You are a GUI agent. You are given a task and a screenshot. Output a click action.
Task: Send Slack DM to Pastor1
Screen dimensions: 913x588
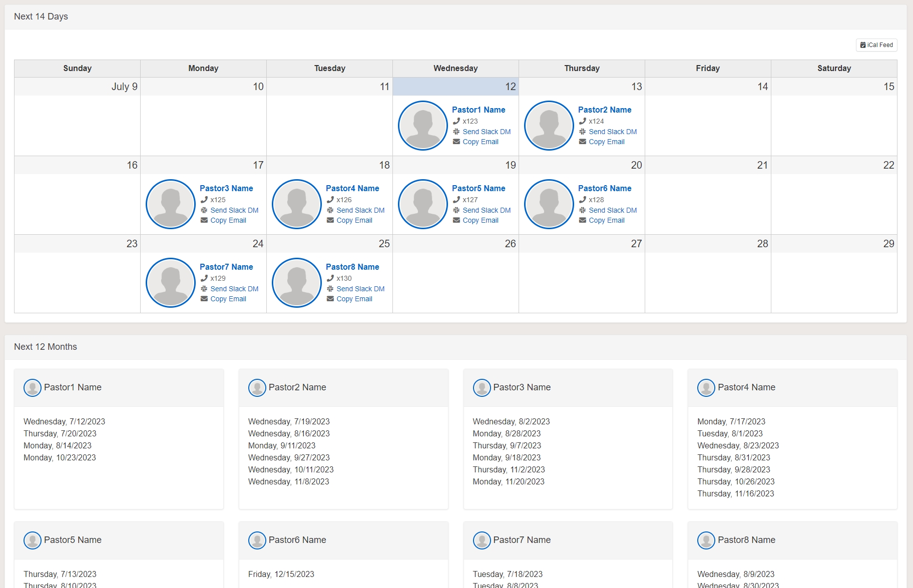pyautogui.click(x=487, y=132)
